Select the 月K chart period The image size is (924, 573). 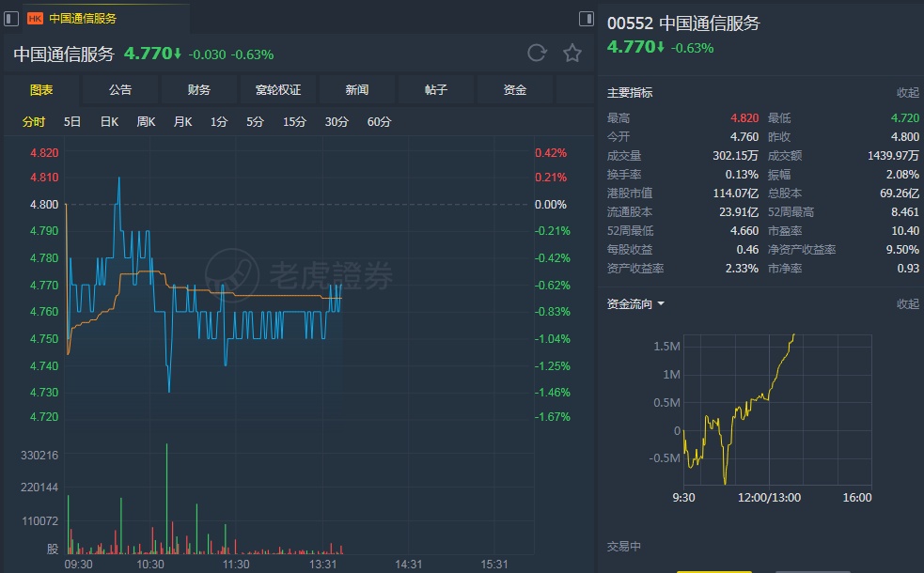click(x=182, y=122)
